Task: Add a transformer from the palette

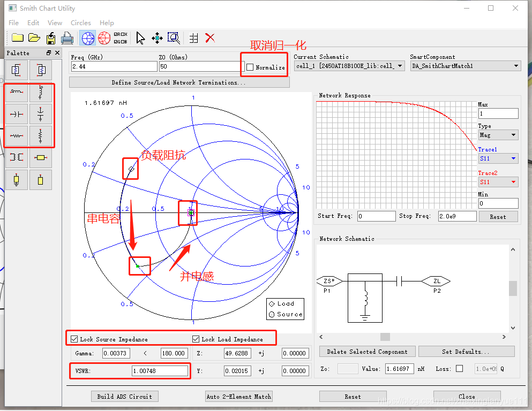Action: 16,157
